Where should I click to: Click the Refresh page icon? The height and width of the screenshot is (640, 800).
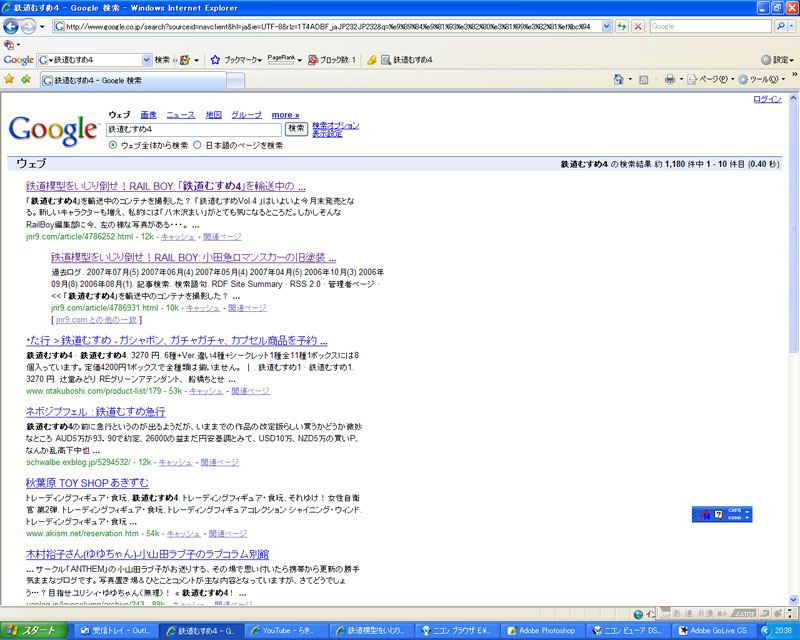tap(622, 26)
